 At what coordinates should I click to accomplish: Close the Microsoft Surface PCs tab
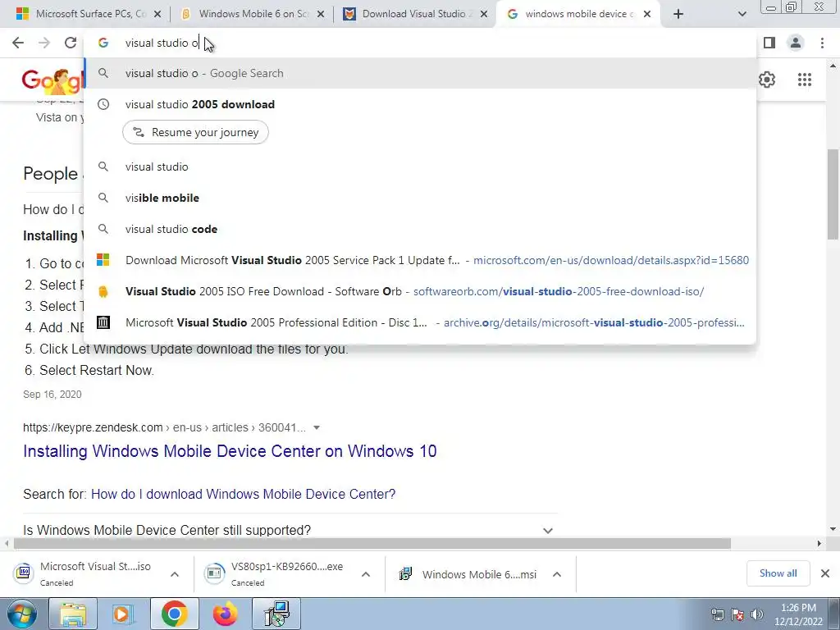157,14
